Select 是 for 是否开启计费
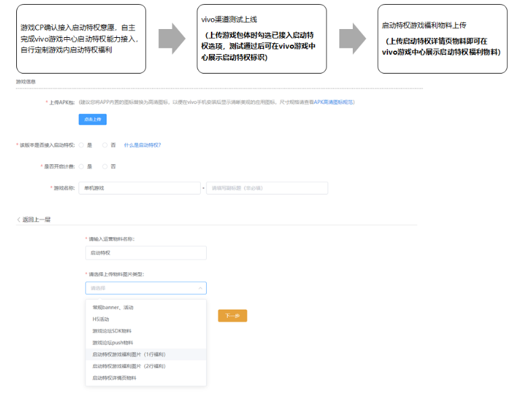 (81, 166)
